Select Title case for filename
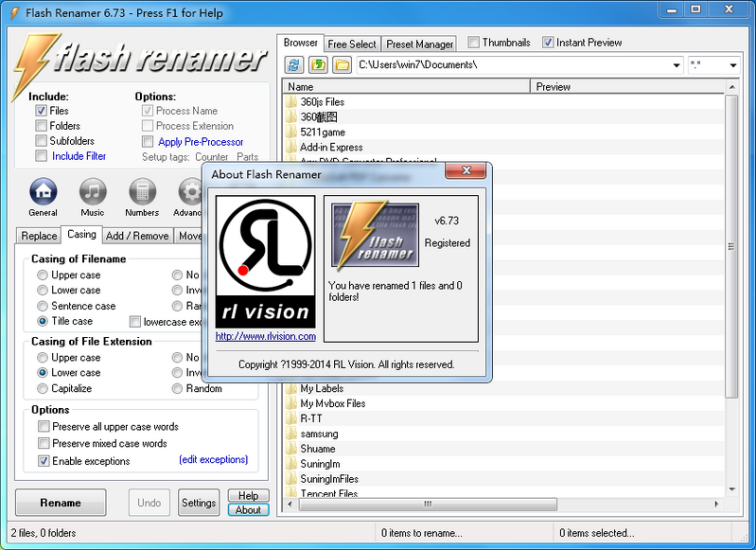 click(x=43, y=321)
